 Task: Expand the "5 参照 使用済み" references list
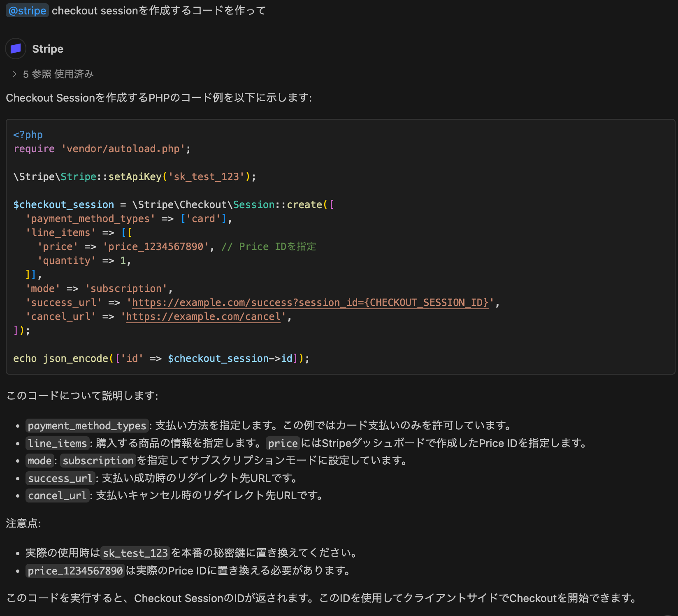[58, 74]
